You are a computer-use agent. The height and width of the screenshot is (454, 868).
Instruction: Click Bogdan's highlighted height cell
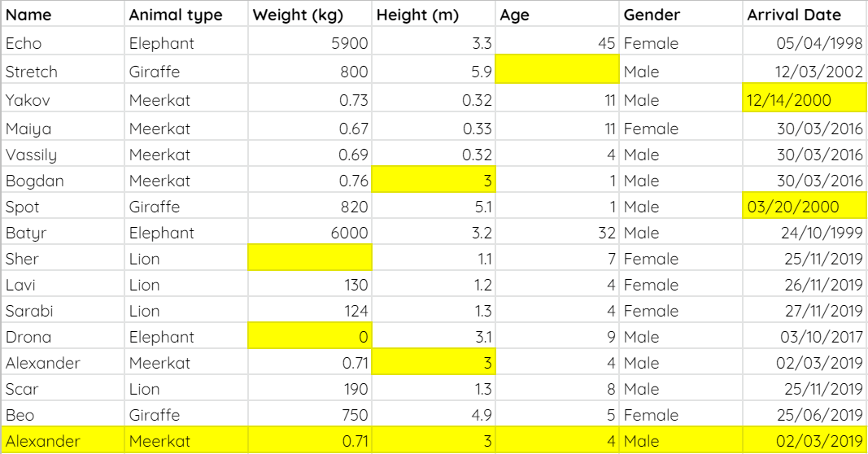pos(433,181)
